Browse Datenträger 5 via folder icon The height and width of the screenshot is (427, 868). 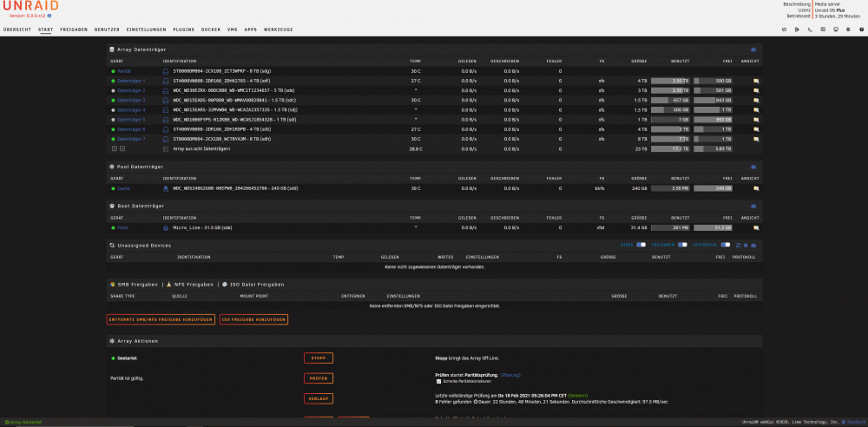tap(756, 120)
